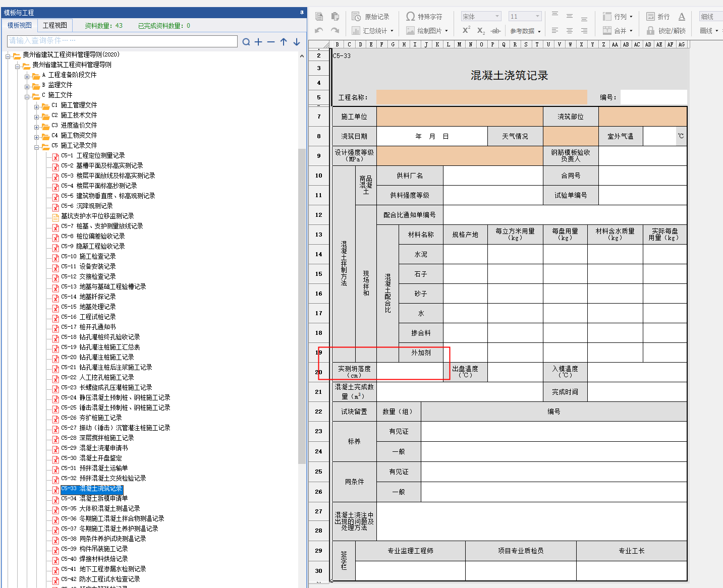Click the 天气情况 orange input cell
This screenshot has width=723, height=588.
pyautogui.click(x=571, y=136)
